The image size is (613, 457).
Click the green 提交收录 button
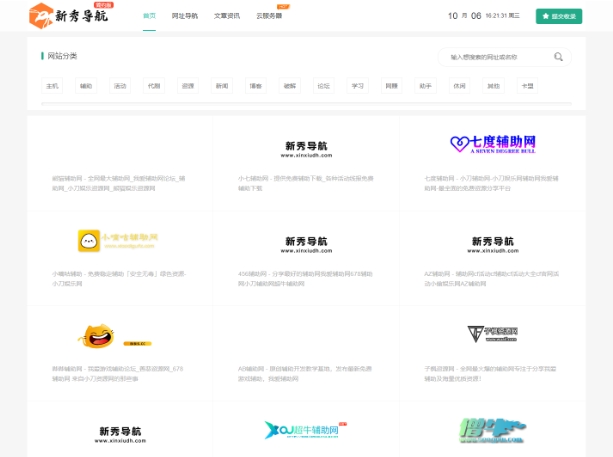click(x=559, y=16)
